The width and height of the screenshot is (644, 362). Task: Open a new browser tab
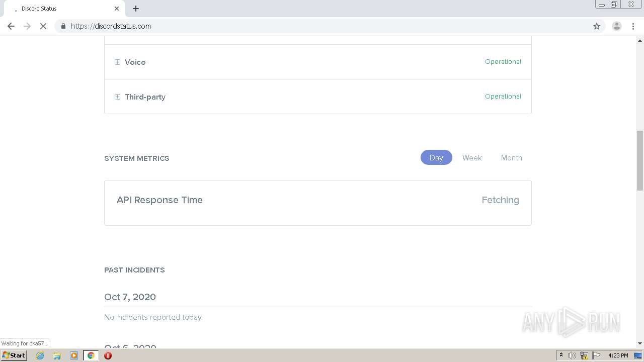[x=136, y=9]
